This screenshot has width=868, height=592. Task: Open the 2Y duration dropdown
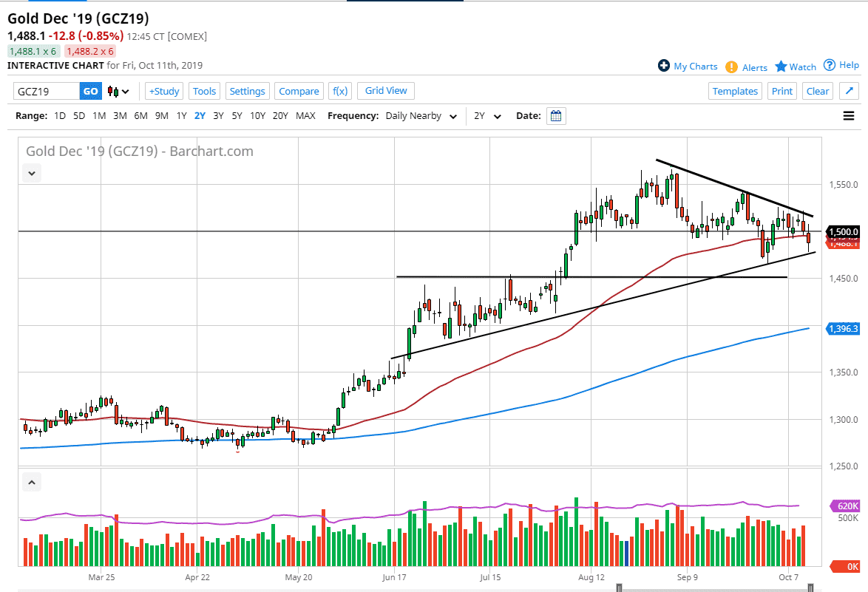[488, 115]
